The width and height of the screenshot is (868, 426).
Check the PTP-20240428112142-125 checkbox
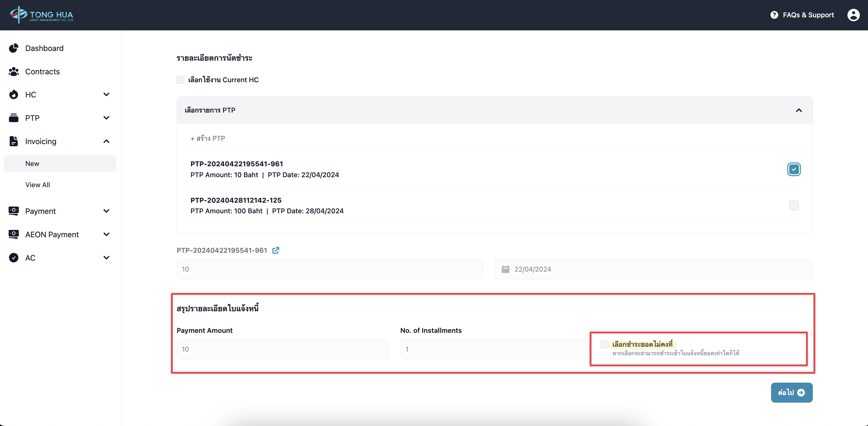pyautogui.click(x=793, y=205)
